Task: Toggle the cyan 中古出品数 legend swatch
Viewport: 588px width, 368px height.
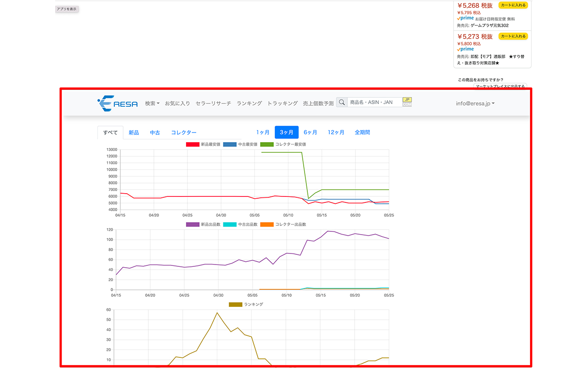Action: [x=230, y=224]
